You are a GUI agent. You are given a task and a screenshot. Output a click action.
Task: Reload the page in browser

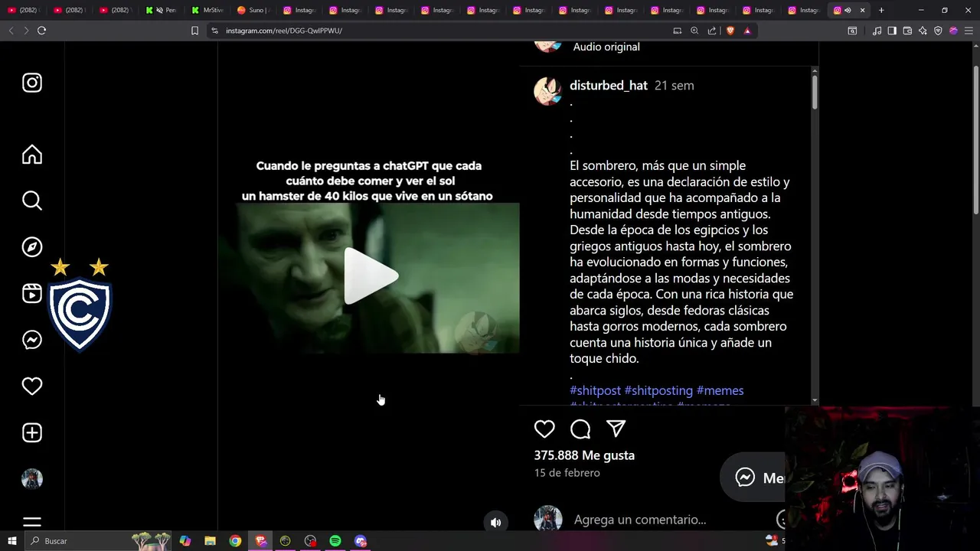[41, 31]
